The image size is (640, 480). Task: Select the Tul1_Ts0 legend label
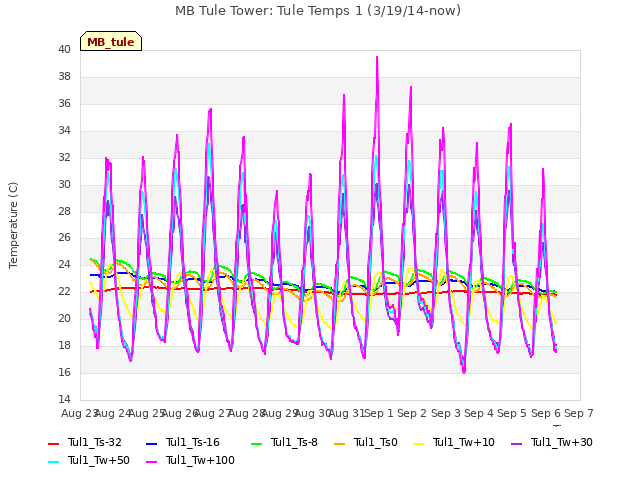point(376,442)
